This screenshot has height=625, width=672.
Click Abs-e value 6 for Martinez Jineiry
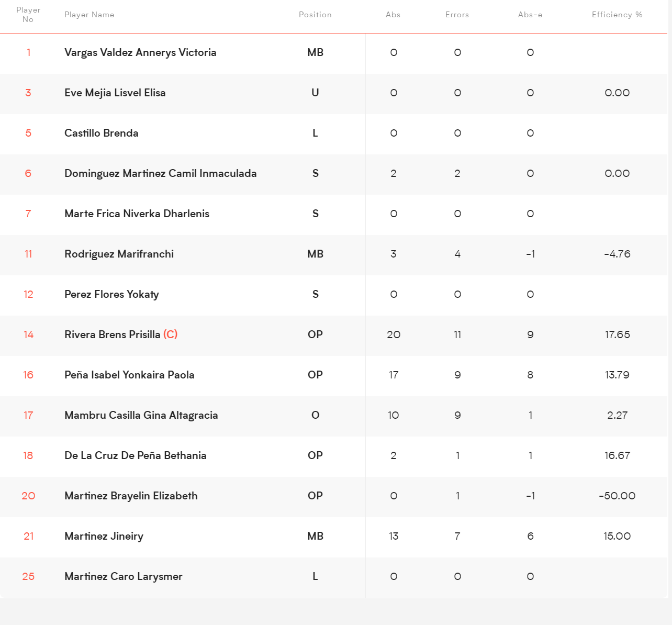[530, 536]
